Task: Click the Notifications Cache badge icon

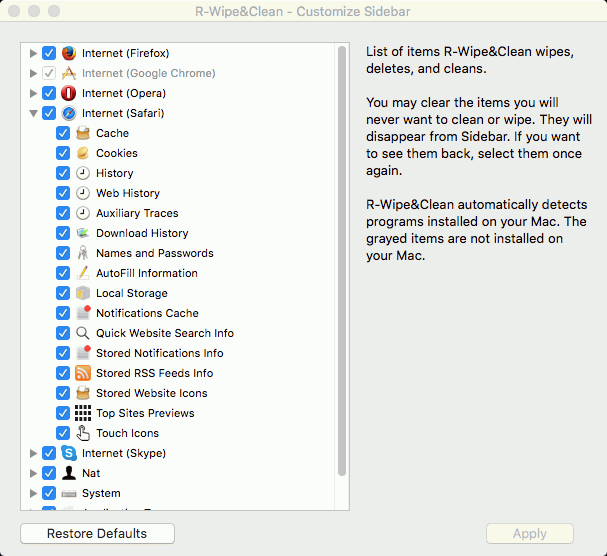Action: point(83,313)
